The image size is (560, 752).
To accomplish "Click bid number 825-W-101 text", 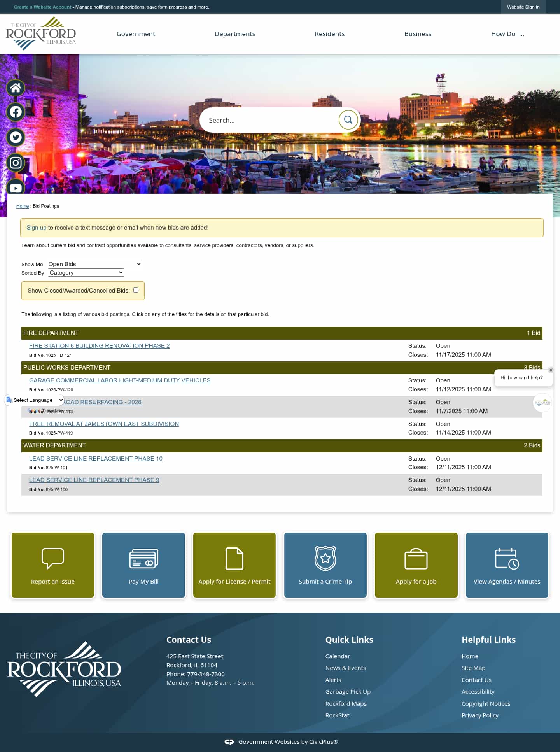I will click(56, 468).
